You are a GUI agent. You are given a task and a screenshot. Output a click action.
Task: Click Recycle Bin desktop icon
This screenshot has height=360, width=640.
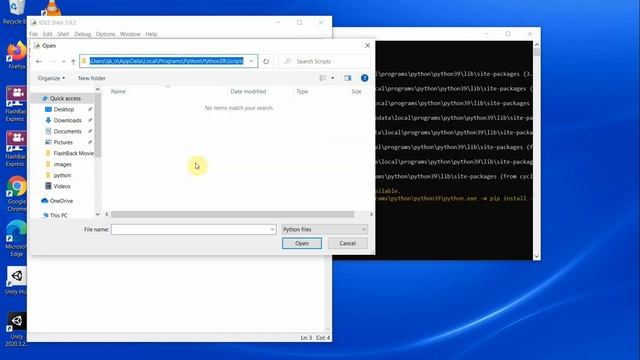pyautogui.click(x=15, y=12)
